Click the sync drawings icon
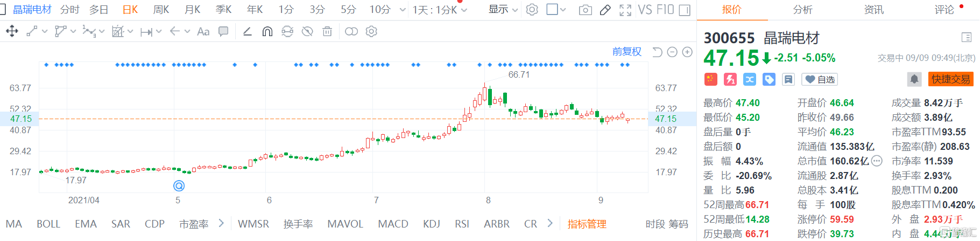 (x=287, y=32)
